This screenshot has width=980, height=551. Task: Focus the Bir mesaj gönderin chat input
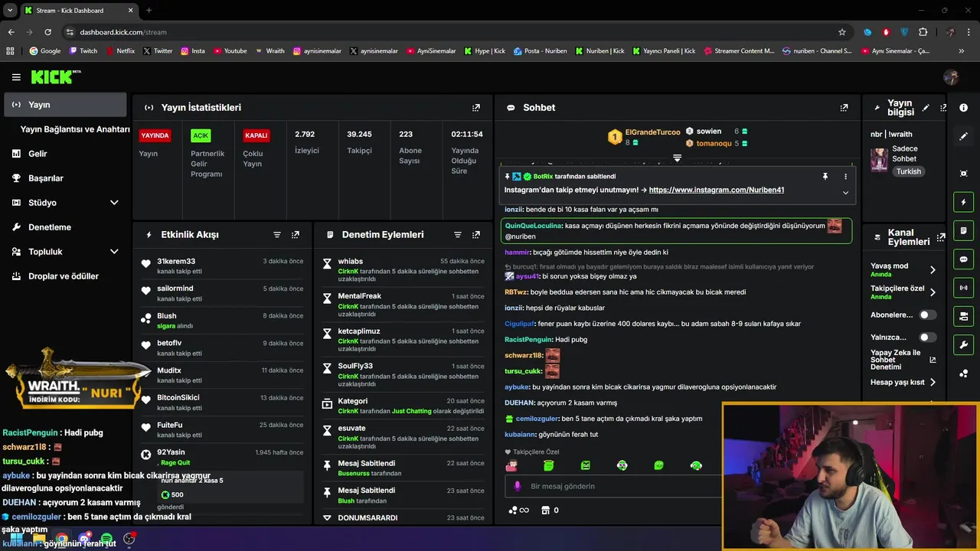tap(612, 486)
